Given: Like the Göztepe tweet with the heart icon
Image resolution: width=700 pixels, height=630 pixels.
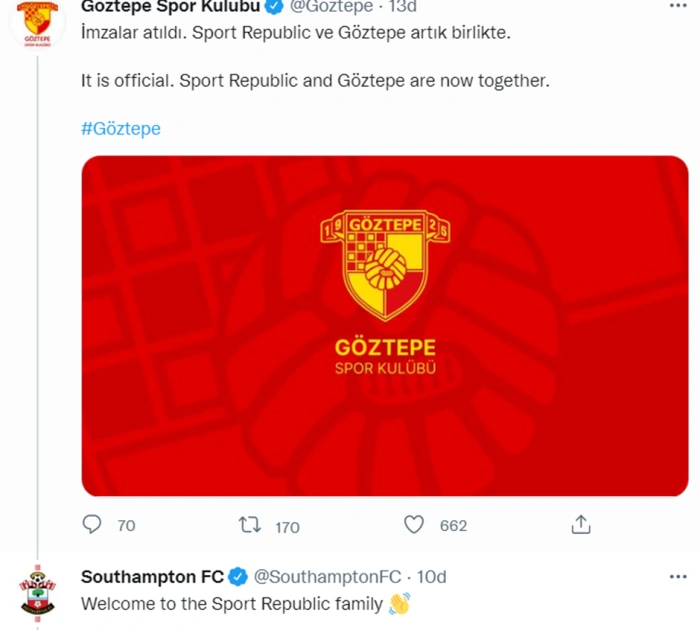Looking at the screenshot, I should click(414, 524).
